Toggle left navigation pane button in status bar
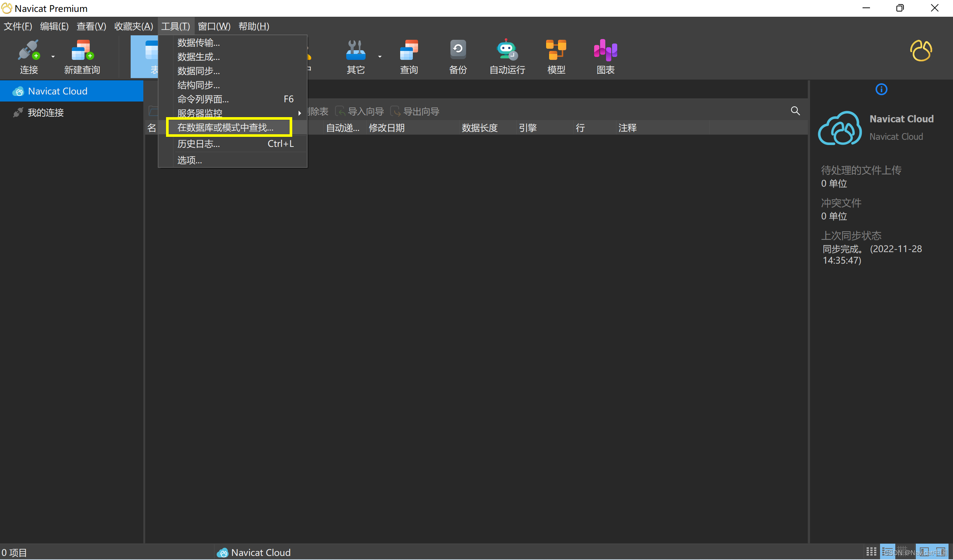The image size is (953, 560). coord(924,551)
